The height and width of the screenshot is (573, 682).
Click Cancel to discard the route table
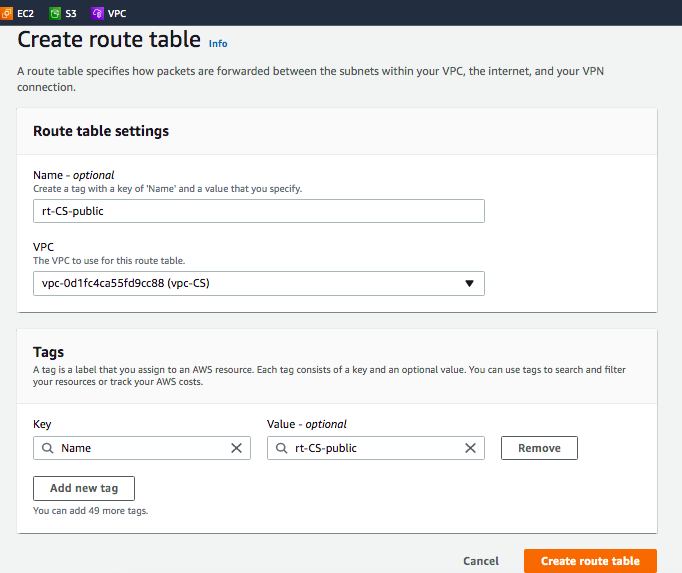[x=481, y=561]
